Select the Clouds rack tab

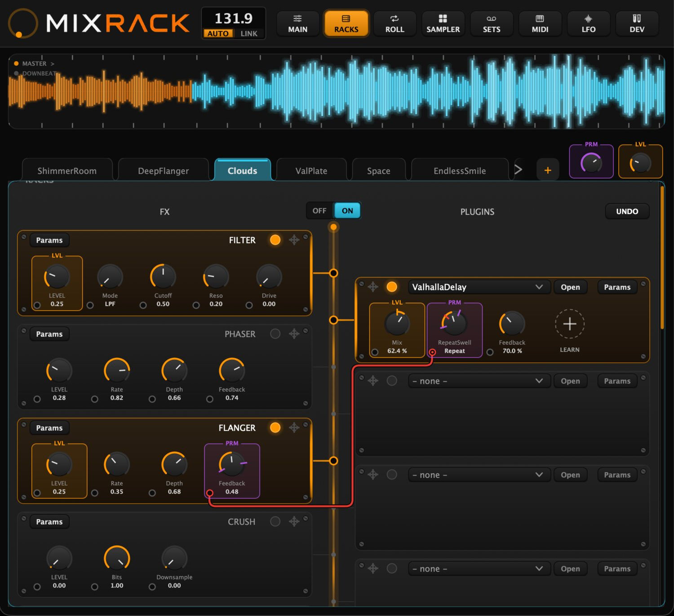(243, 171)
